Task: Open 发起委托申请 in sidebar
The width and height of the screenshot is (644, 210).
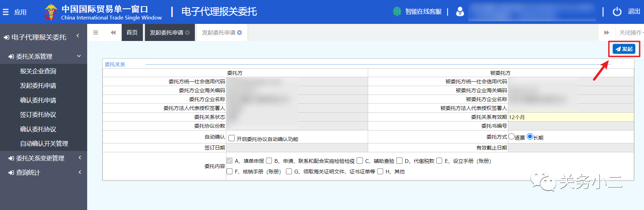Action: coord(38,86)
